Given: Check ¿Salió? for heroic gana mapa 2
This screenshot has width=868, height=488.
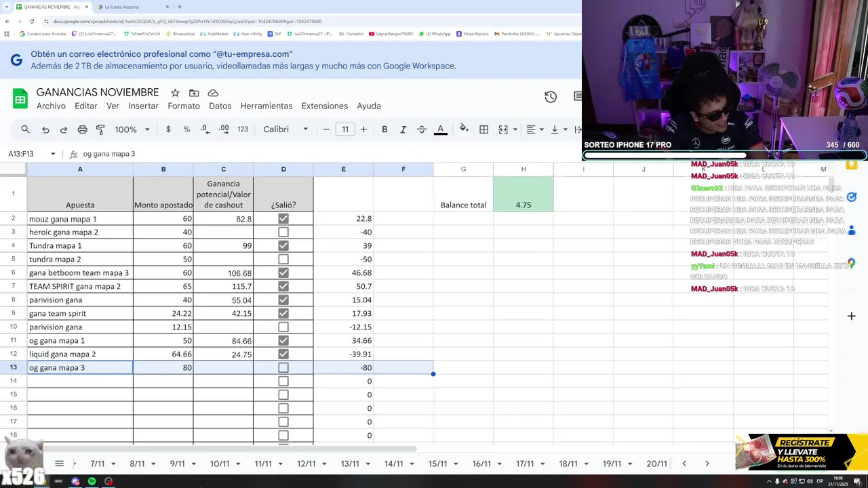Looking at the screenshot, I should 283,232.
